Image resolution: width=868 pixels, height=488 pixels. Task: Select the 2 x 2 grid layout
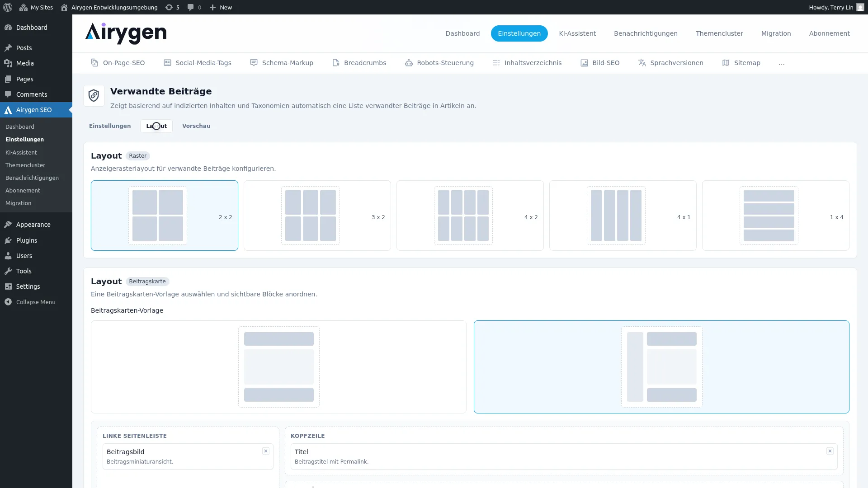(165, 216)
